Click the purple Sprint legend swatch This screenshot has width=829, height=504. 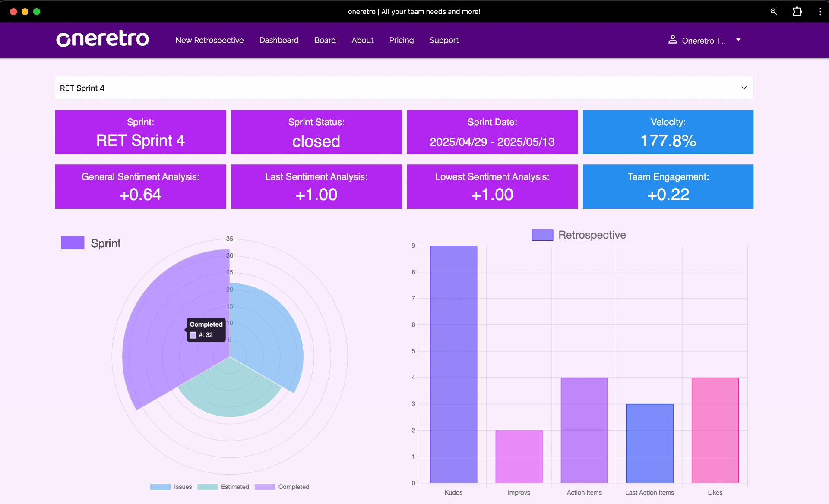[73, 243]
